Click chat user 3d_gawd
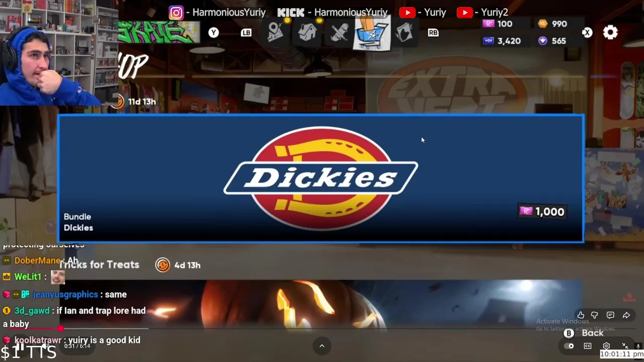644x362 pixels. pyautogui.click(x=32, y=311)
